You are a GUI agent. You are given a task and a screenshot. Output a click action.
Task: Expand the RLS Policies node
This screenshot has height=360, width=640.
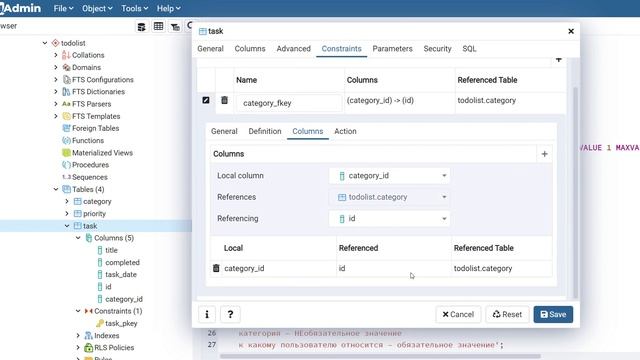[x=78, y=348]
